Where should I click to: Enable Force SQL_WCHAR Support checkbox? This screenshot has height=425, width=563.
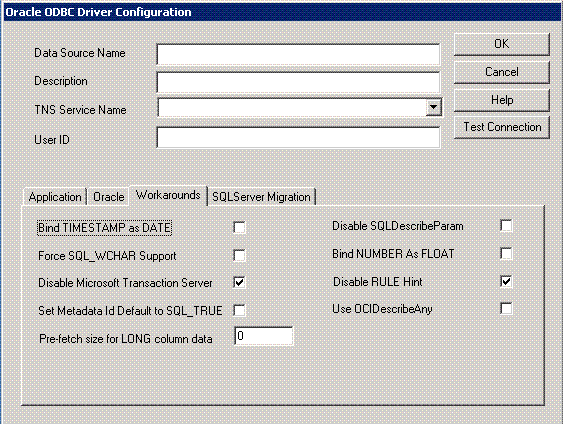click(x=239, y=255)
